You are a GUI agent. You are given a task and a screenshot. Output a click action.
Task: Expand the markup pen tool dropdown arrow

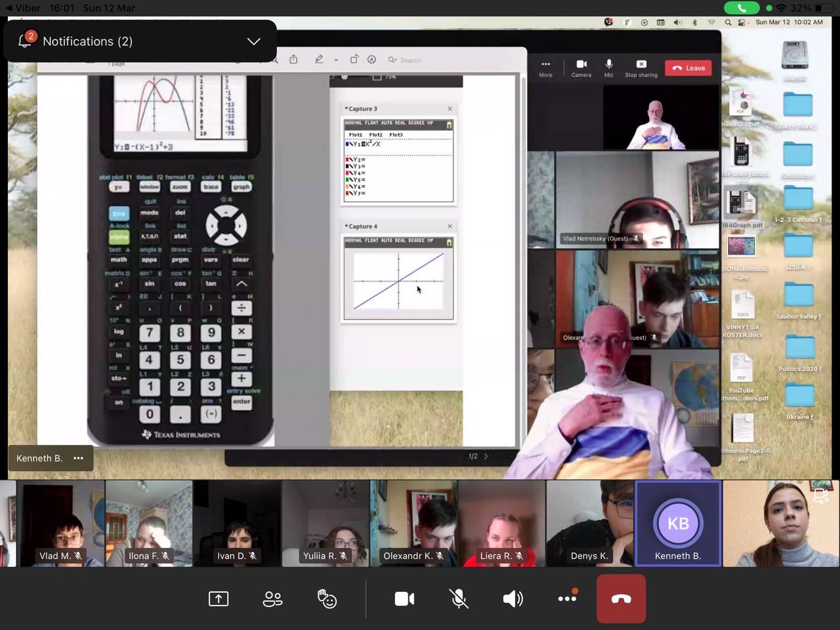point(336,60)
